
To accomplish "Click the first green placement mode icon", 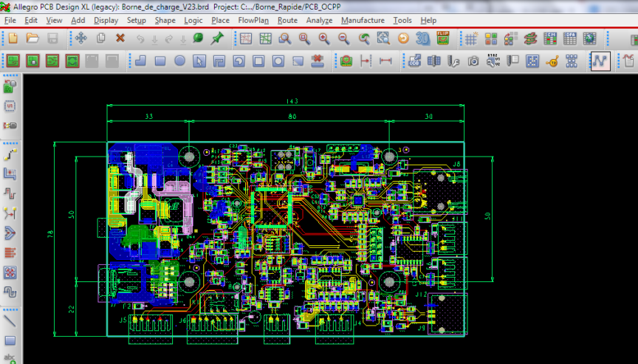I will point(13,61).
